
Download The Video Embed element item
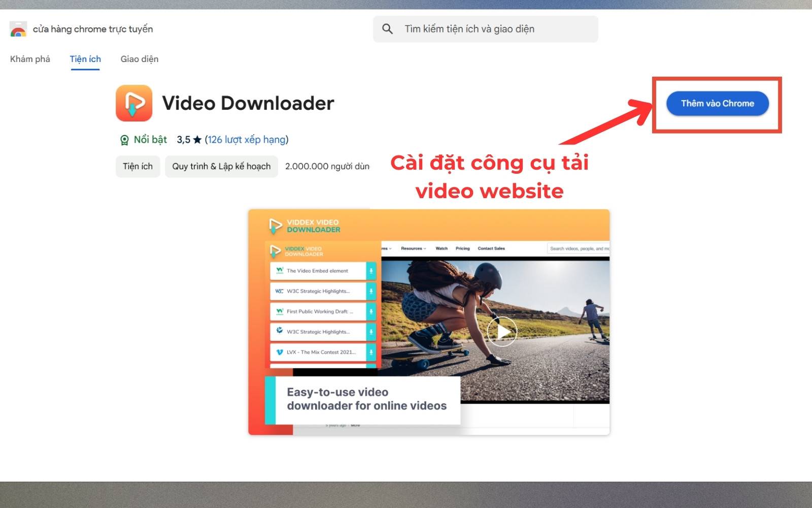pyautogui.click(x=371, y=271)
